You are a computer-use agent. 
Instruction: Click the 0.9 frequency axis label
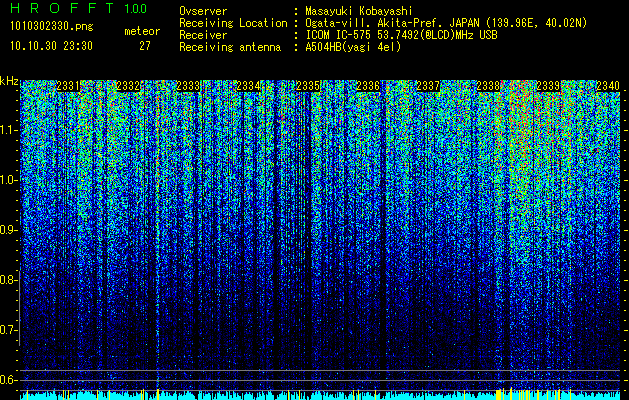click(8, 230)
